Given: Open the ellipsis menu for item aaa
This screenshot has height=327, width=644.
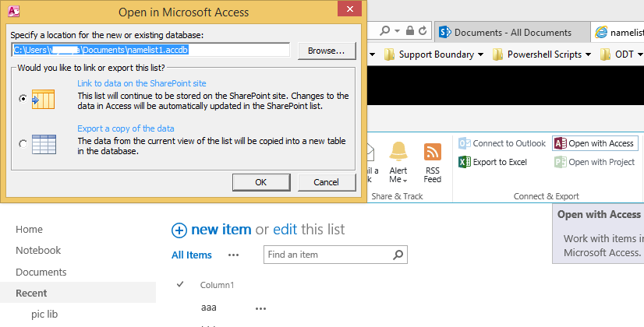Looking at the screenshot, I should pos(261,308).
